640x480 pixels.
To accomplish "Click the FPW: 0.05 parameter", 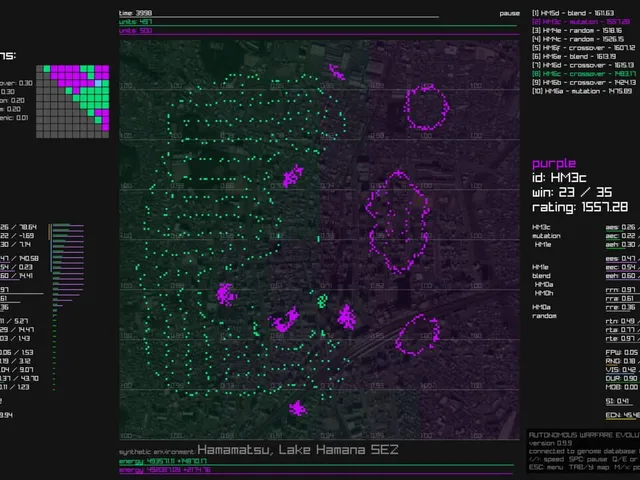I will tap(622, 352).
